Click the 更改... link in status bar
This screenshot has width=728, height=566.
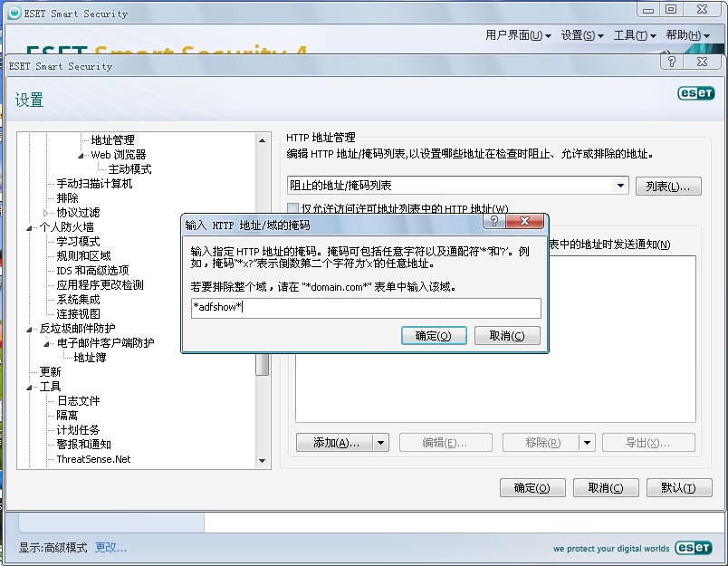pos(110,547)
